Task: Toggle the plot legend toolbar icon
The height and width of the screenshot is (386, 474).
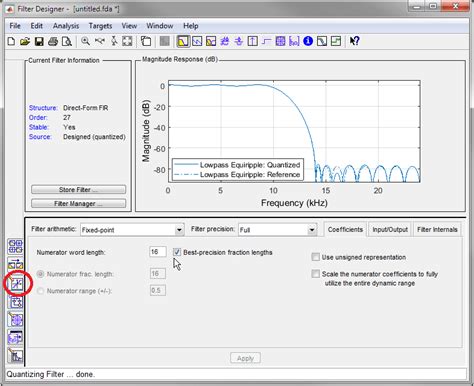Action: 146,41
